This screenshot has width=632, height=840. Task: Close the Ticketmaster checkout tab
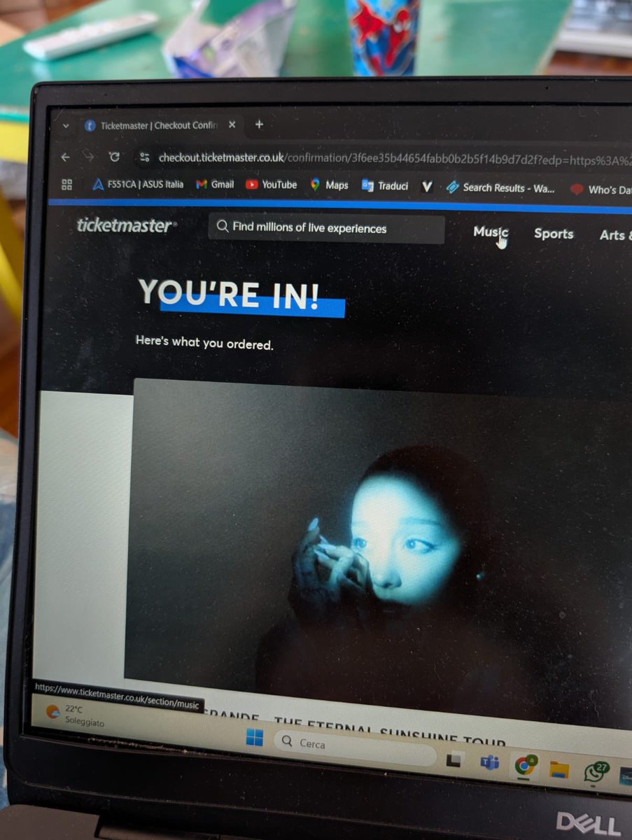(x=232, y=125)
